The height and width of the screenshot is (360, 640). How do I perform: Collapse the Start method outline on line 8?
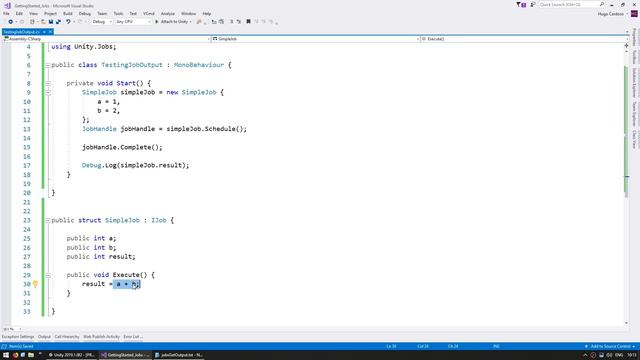(x=48, y=83)
